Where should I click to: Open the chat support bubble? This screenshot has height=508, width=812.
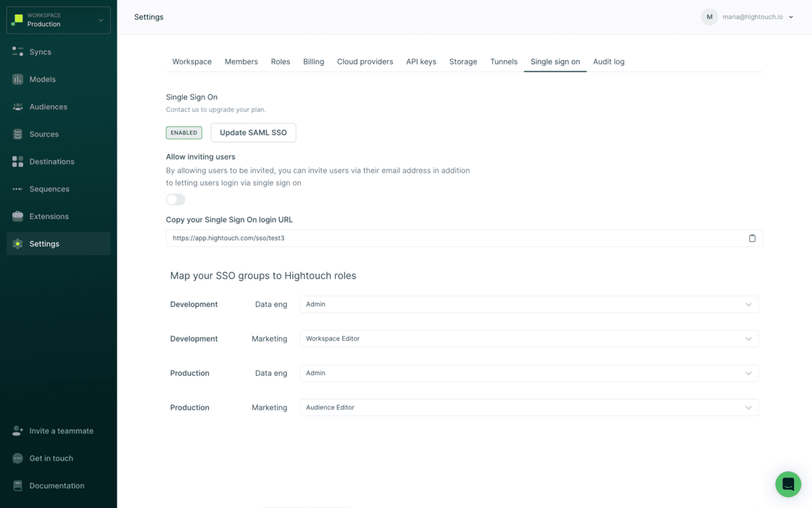click(788, 484)
